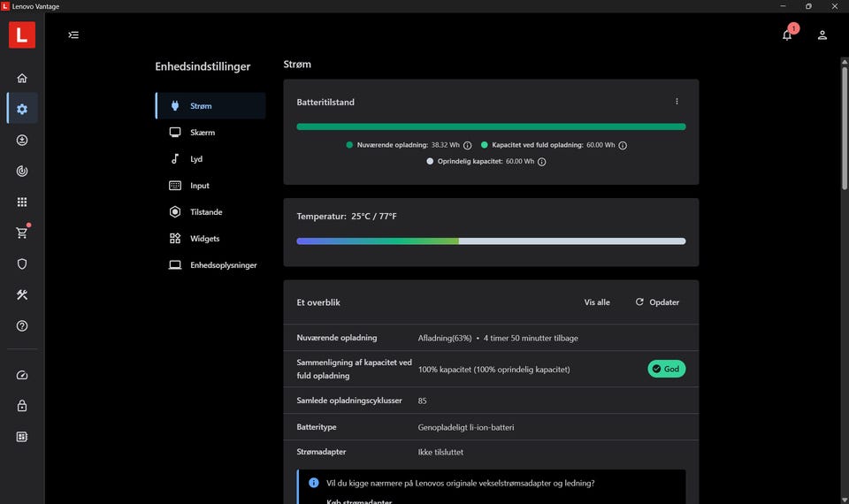Viewport: 849px width, 504px height.
Task: Click the scrollbar up arrow
Action: pos(844,62)
